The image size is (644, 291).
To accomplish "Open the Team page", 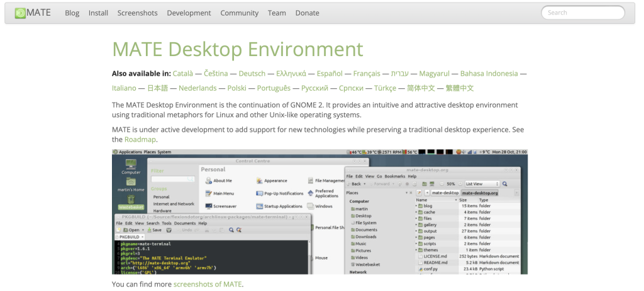I will (x=277, y=13).
